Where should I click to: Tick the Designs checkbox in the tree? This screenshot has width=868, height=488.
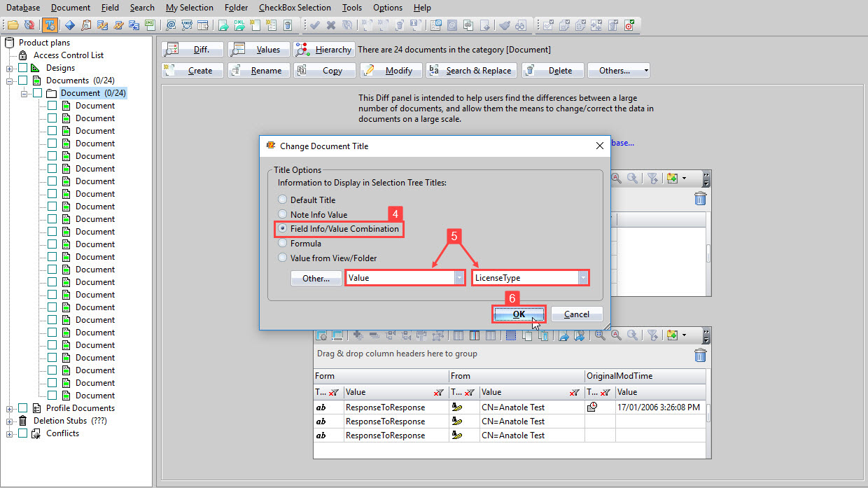(x=23, y=68)
